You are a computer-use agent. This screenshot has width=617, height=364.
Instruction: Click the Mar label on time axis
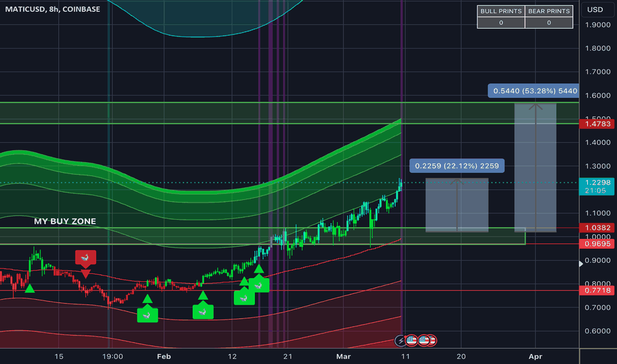click(x=344, y=357)
